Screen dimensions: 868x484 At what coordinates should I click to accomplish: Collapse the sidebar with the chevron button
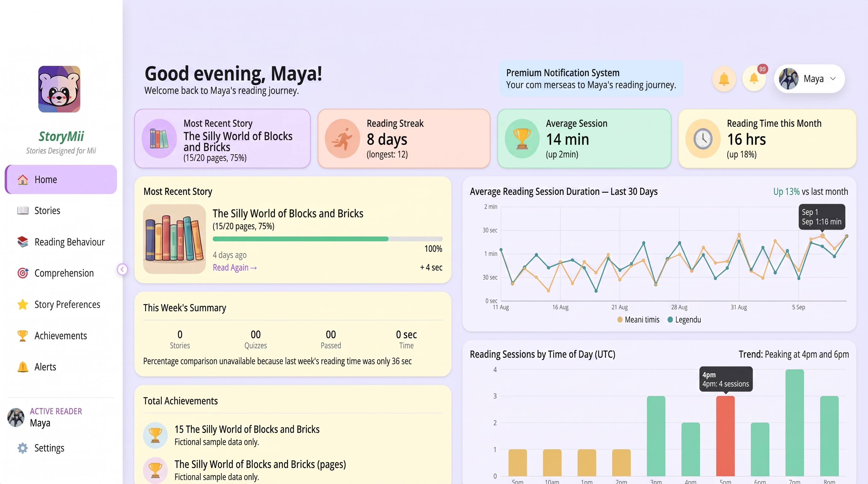pyautogui.click(x=122, y=269)
